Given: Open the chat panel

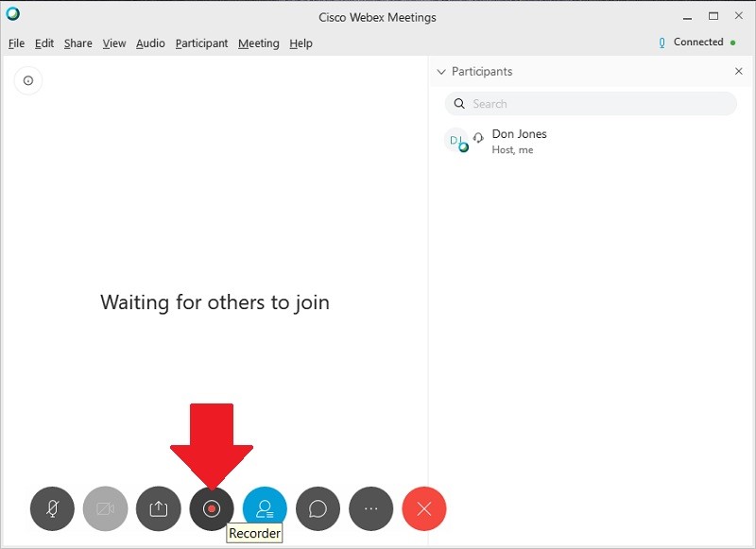Looking at the screenshot, I should coord(318,508).
